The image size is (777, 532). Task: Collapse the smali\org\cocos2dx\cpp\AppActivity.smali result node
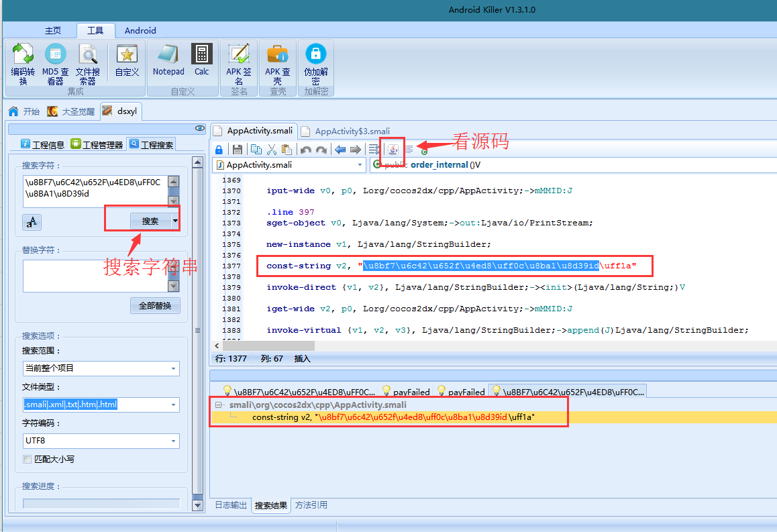click(218, 405)
